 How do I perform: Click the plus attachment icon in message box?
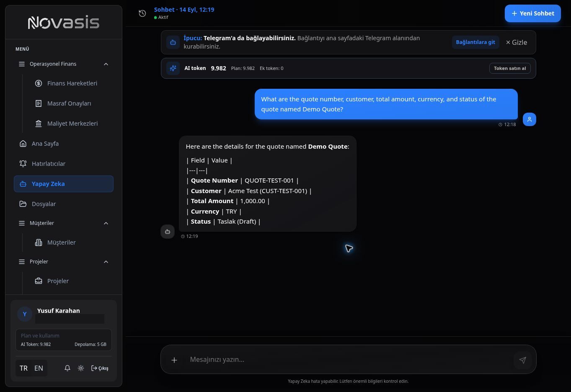pyautogui.click(x=174, y=360)
